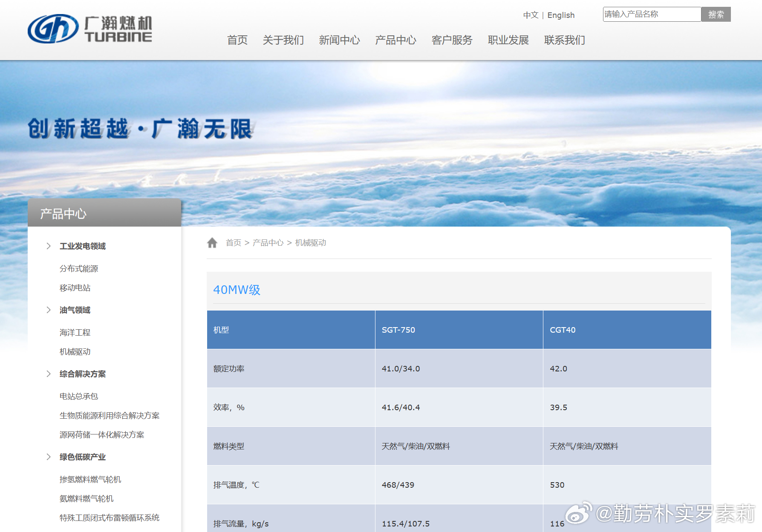
Task: Go to 新闻中心 in the navigation
Action: (x=340, y=40)
